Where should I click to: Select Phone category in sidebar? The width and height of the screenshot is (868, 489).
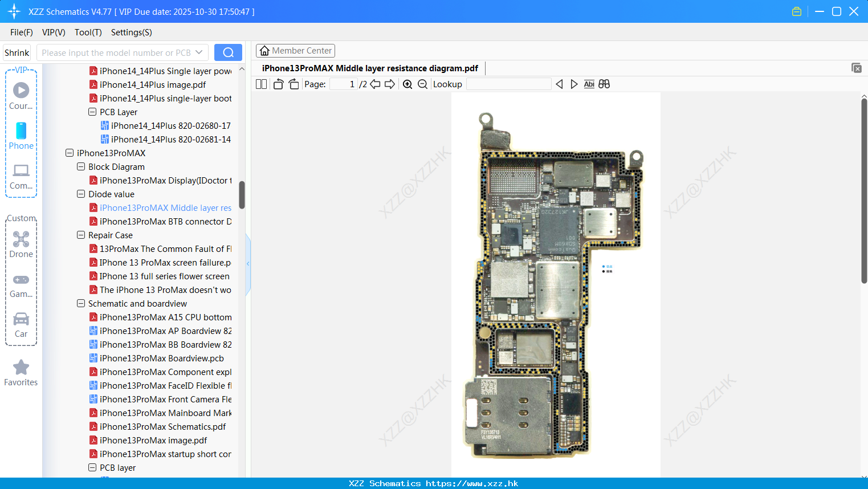point(21,136)
